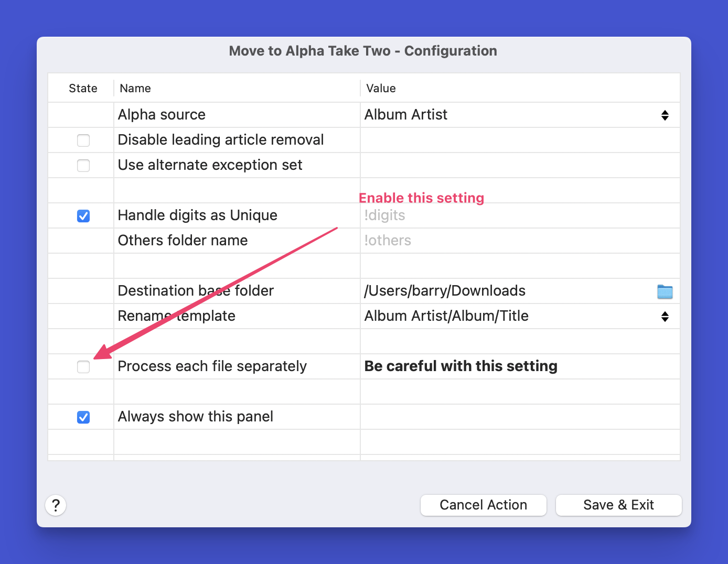Click the question mark help button

(x=56, y=505)
